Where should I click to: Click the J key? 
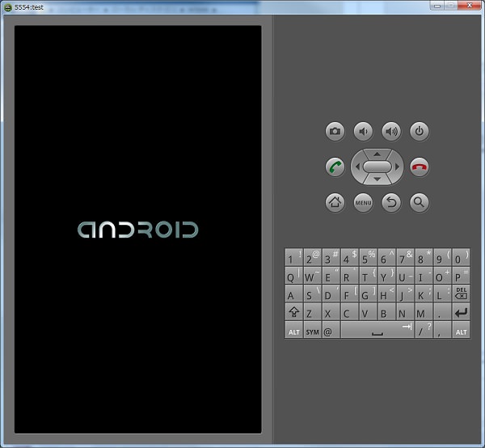coord(405,294)
